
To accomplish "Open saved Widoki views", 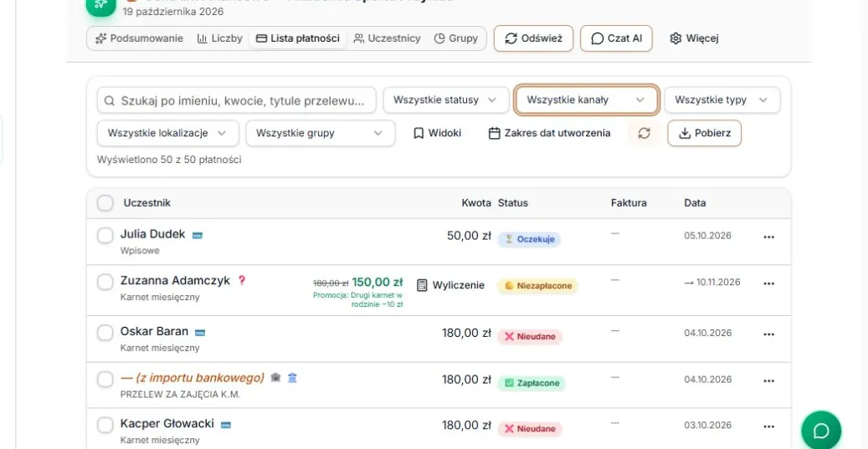I will [x=437, y=133].
